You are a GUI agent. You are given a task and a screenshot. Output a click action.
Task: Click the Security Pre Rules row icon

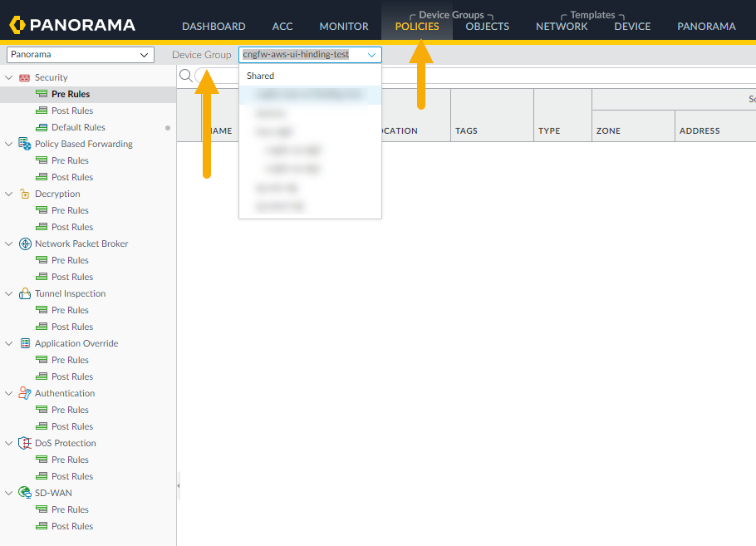[42, 94]
